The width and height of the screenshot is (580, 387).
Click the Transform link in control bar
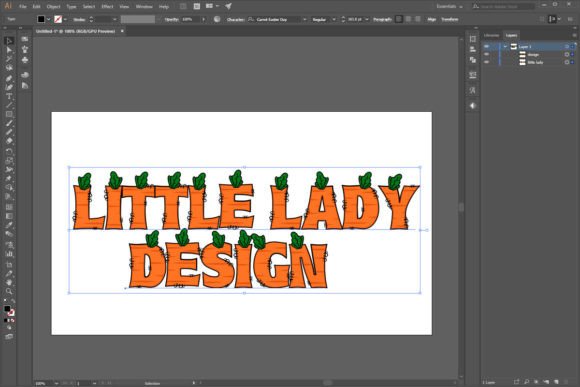coord(449,19)
